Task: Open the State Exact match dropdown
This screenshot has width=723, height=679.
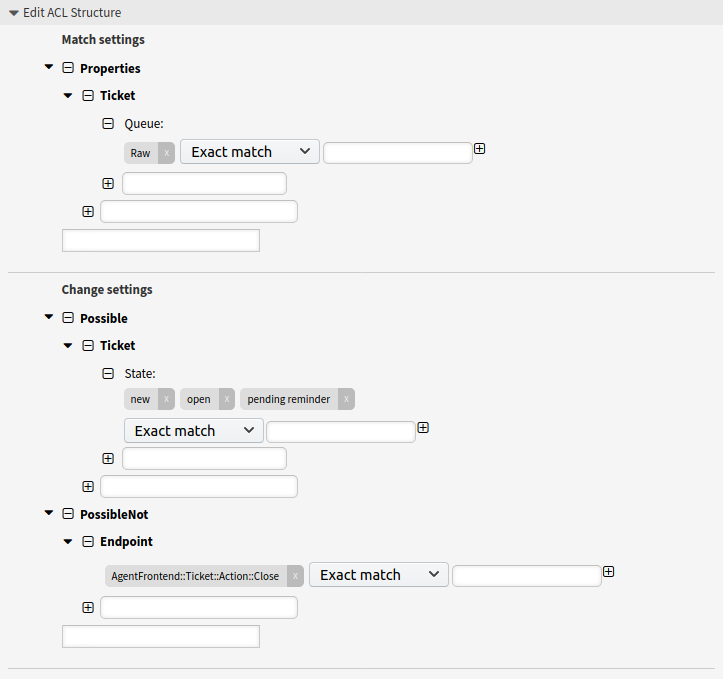Action: click(x=194, y=431)
